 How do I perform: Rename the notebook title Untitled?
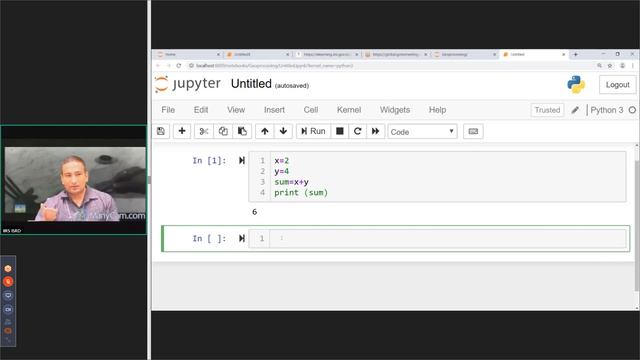(x=251, y=84)
